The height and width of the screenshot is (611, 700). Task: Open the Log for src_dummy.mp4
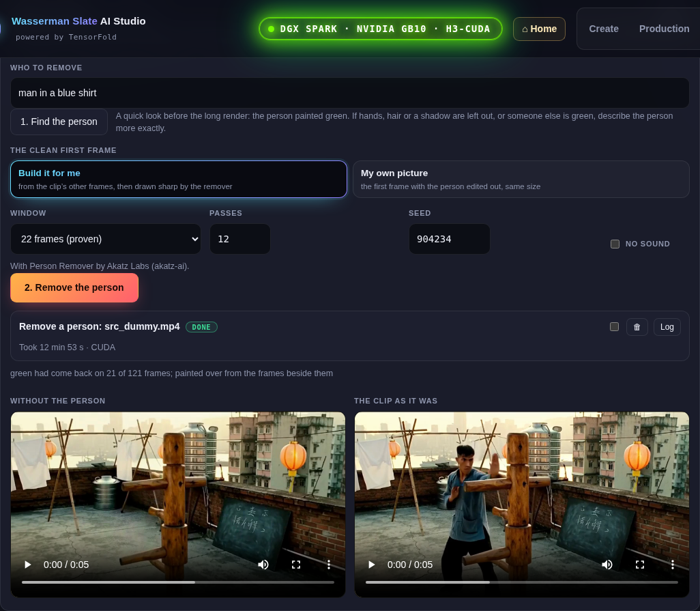click(667, 327)
